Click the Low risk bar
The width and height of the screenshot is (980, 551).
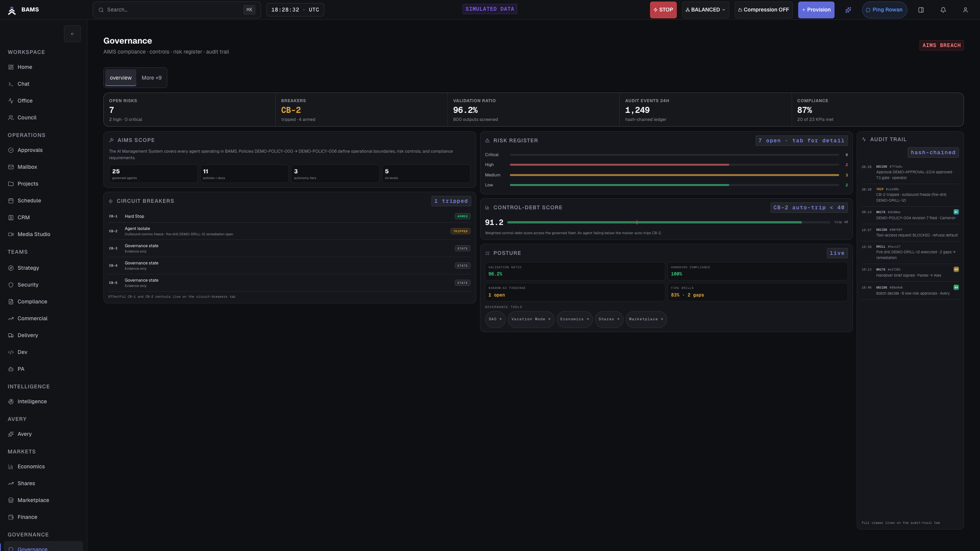pyautogui.click(x=674, y=185)
